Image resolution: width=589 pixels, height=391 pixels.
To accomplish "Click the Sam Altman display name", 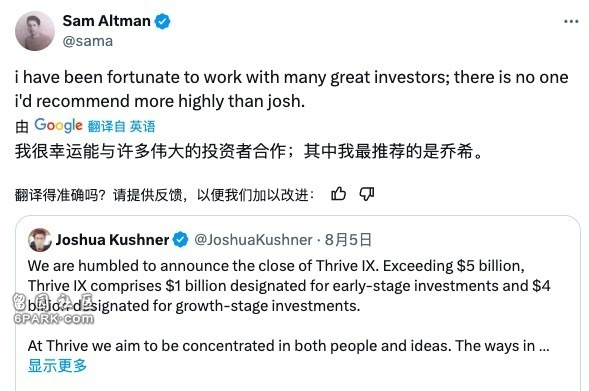I will (x=106, y=21).
